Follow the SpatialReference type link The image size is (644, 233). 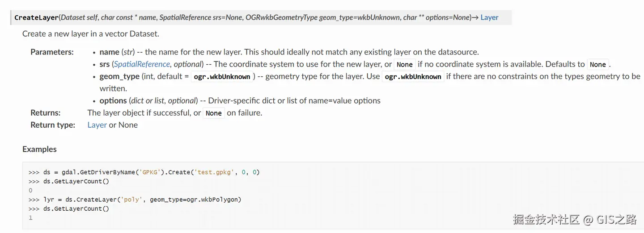[142, 64]
